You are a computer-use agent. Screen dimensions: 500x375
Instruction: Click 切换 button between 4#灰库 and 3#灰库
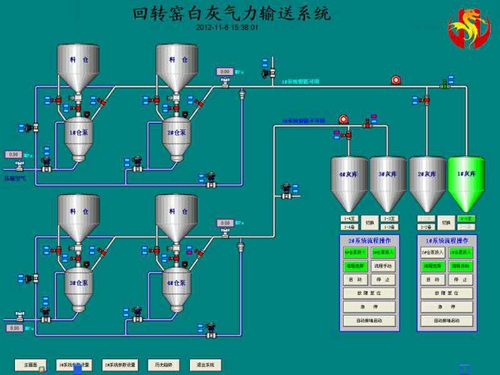point(369,223)
